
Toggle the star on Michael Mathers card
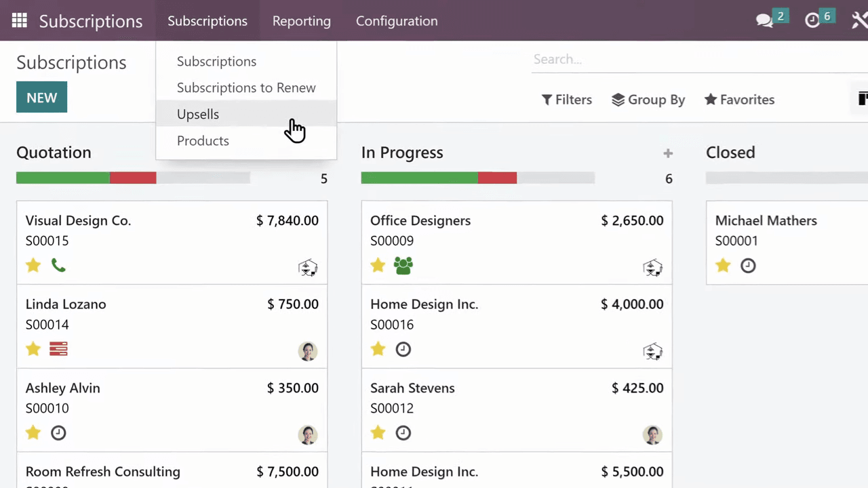[723, 265]
